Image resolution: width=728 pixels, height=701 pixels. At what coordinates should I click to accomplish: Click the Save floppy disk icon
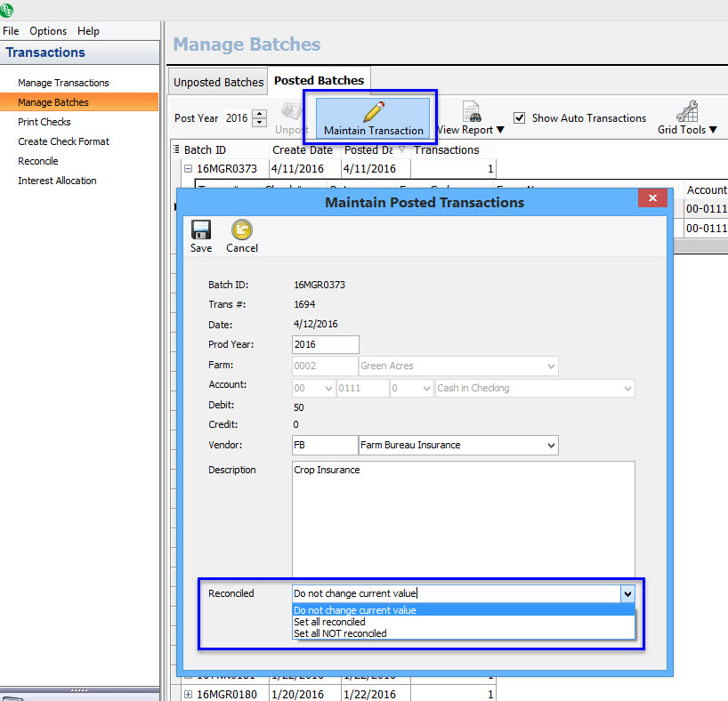pyautogui.click(x=201, y=230)
